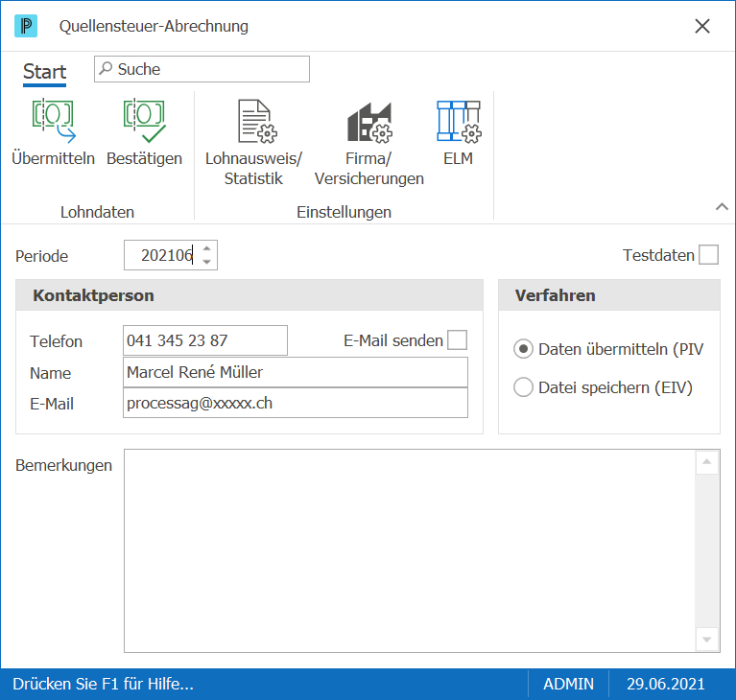Click the ADMIN status bar entry
The width and height of the screenshot is (736, 700).
pyautogui.click(x=568, y=684)
